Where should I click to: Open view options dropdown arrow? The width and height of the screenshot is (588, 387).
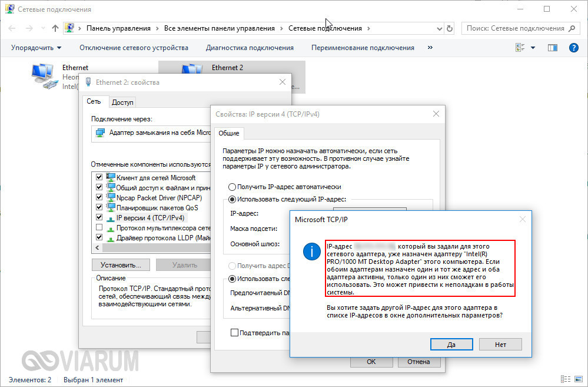pos(533,48)
